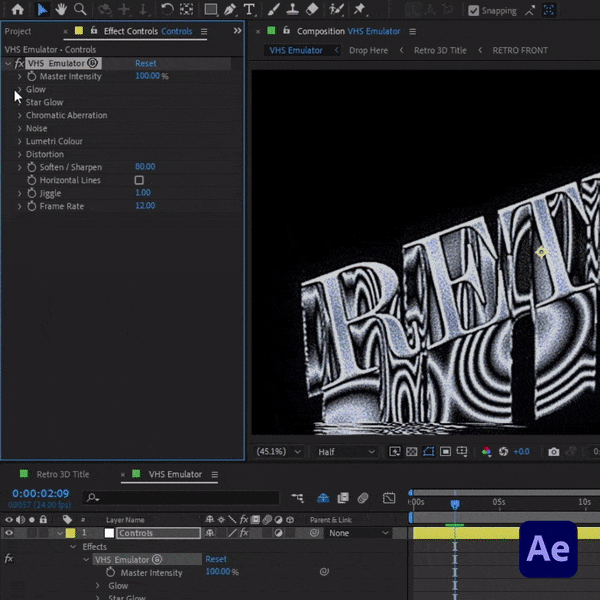
Task: Toggle the Snapping checkbox
Action: coord(473,11)
